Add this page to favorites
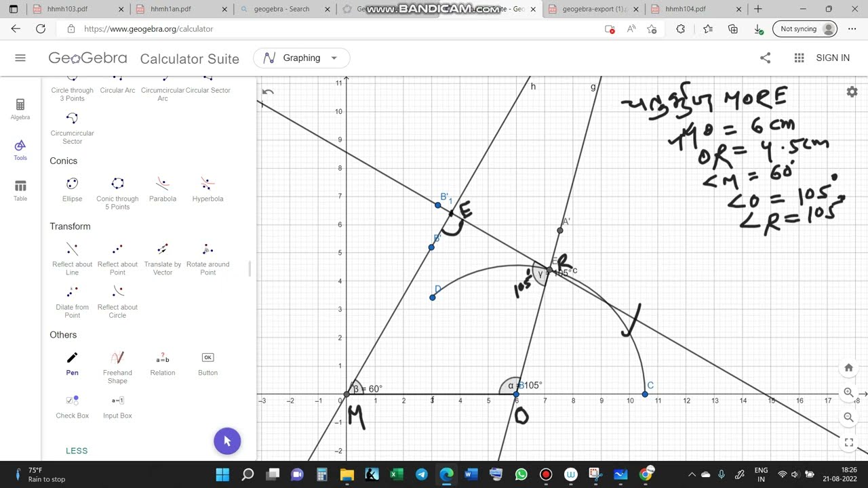 [x=652, y=29]
